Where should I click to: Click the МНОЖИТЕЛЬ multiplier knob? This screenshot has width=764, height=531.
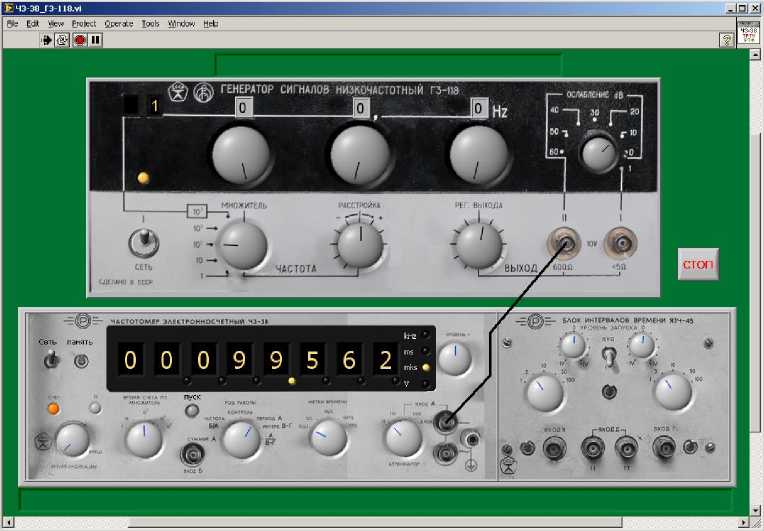(242, 245)
